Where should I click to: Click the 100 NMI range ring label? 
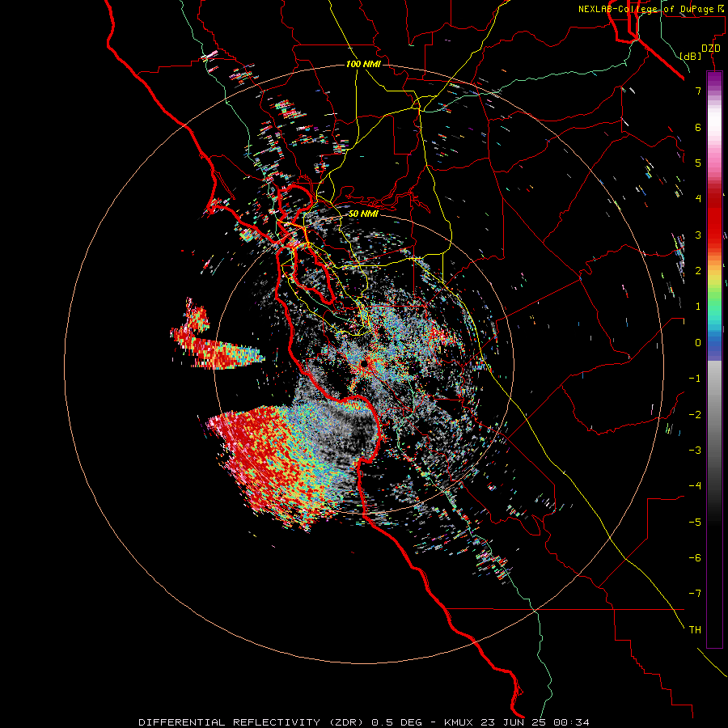363,64
